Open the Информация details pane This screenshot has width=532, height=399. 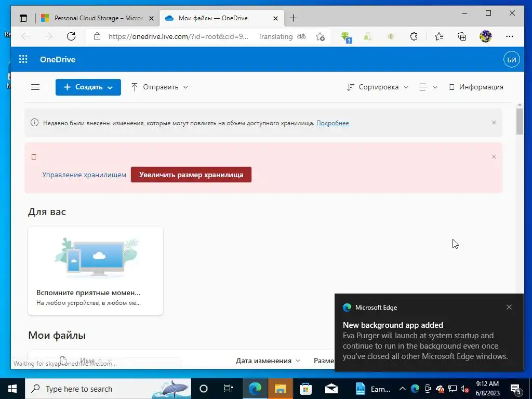coord(476,87)
